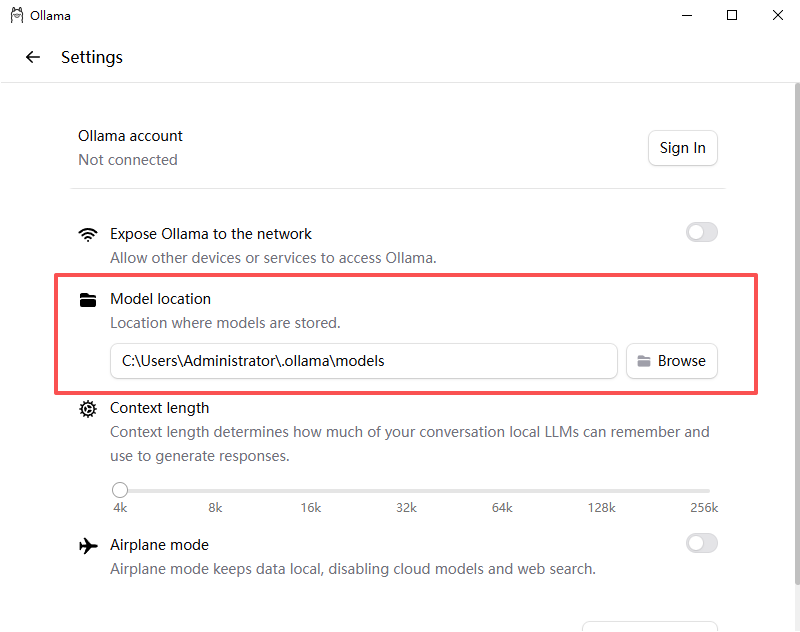This screenshot has width=800, height=632.
Task: Choose the 32k context length label
Action: [x=407, y=508]
